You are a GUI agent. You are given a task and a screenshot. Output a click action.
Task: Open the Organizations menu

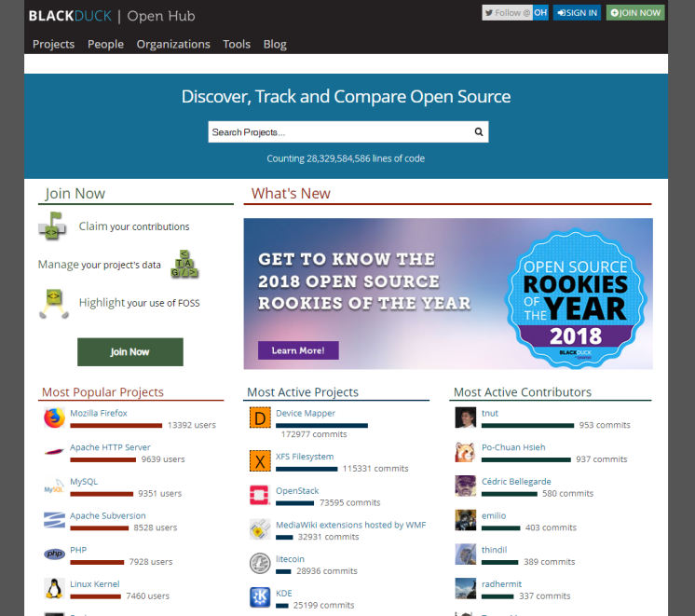[173, 45]
